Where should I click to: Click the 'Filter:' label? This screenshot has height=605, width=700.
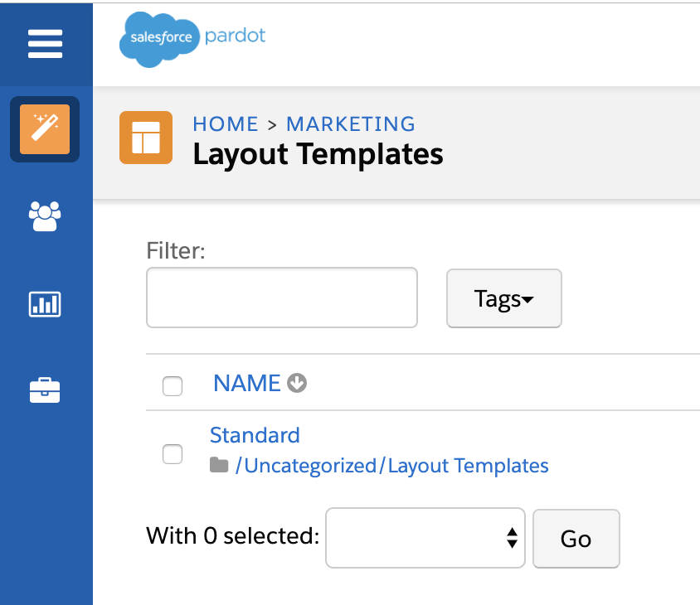click(176, 251)
